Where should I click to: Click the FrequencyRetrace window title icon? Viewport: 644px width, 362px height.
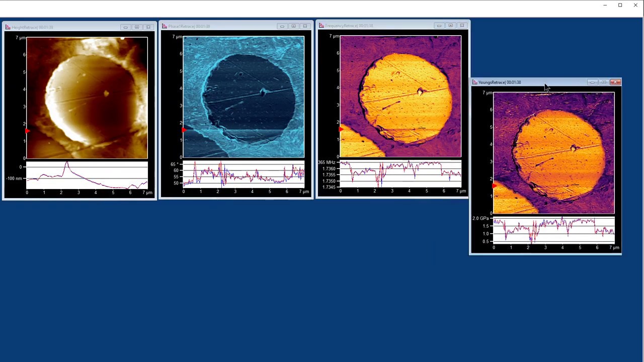(x=321, y=26)
